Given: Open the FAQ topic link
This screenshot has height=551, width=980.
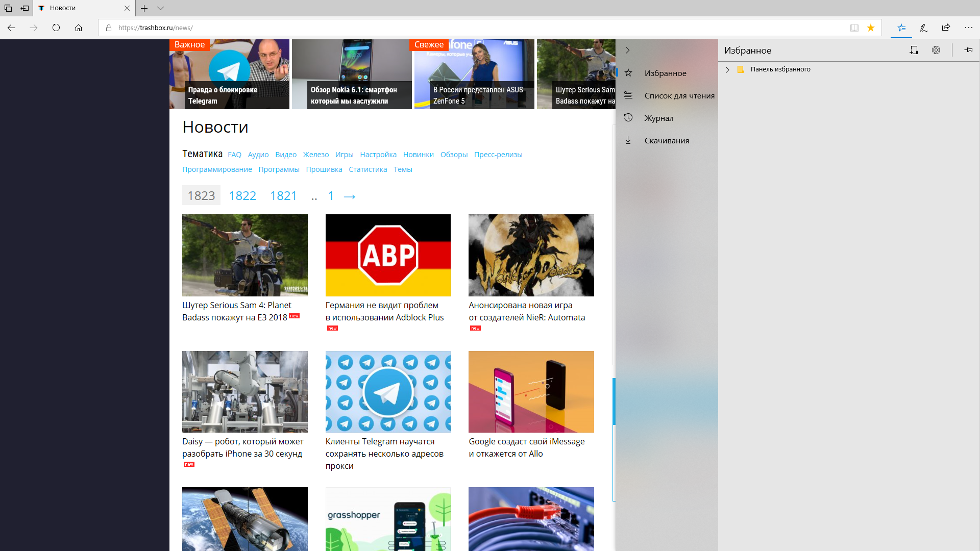Looking at the screenshot, I should 234,155.
